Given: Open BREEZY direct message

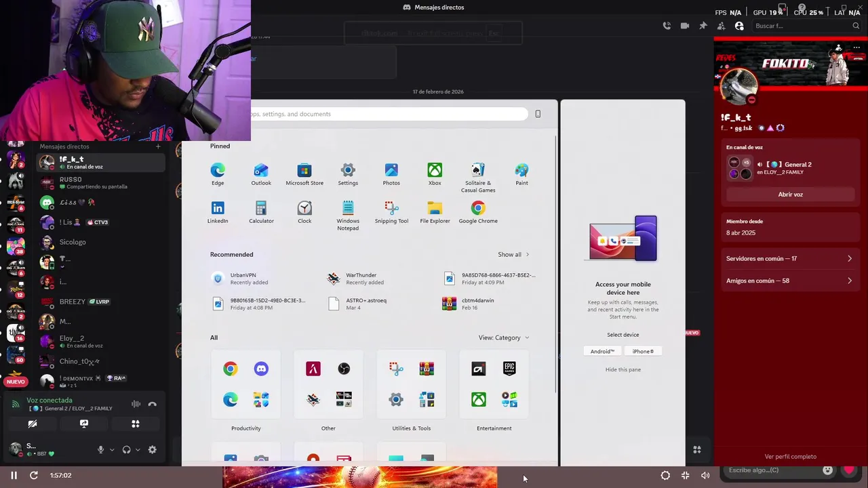Looking at the screenshot, I should 102,302.
